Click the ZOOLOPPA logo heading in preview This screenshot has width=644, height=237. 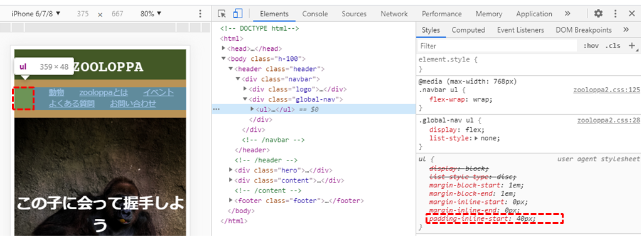pyautogui.click(x=109, y=67)
